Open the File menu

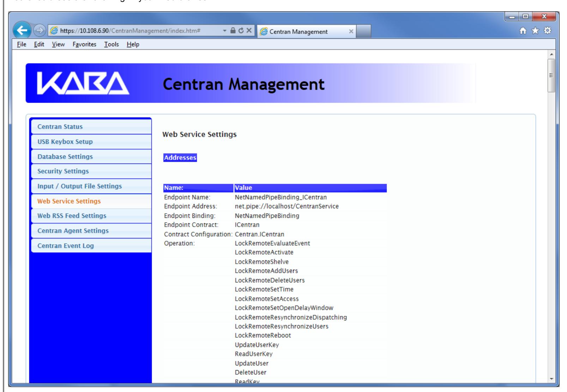tap(22, 44)
